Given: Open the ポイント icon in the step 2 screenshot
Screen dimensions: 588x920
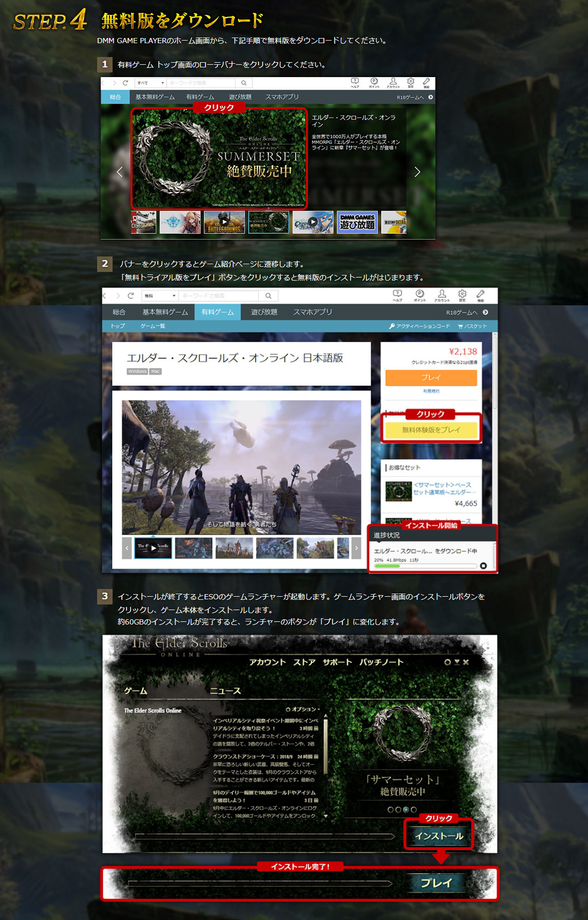Looking at the screenshot, I should coord(420,295).
